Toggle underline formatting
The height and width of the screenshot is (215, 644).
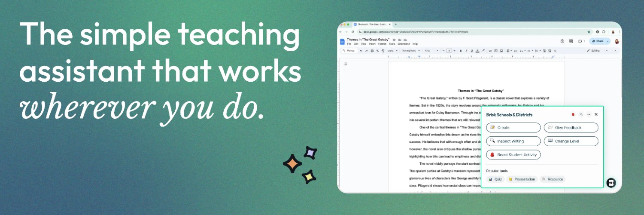click(x=472, y=51)
